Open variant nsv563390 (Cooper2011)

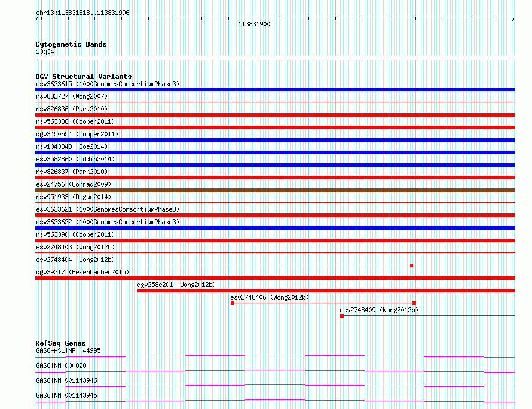(75, 234)
